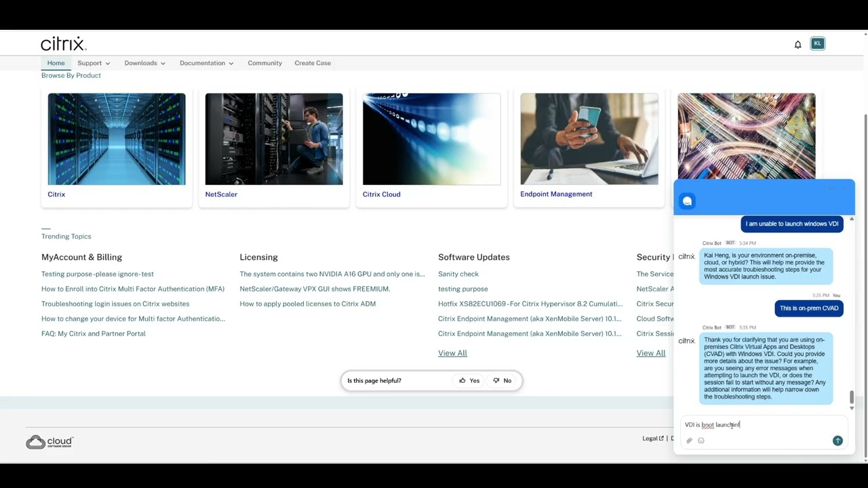Open How to apply pooled licenses article
This screenshot has height=488, width=868.
pyautogui.click(x=307, y=304)
